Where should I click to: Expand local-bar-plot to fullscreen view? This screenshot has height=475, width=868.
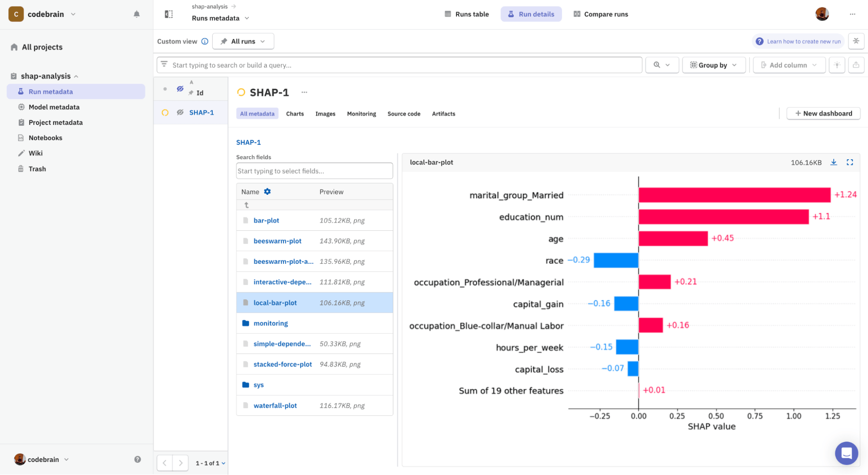850,162
